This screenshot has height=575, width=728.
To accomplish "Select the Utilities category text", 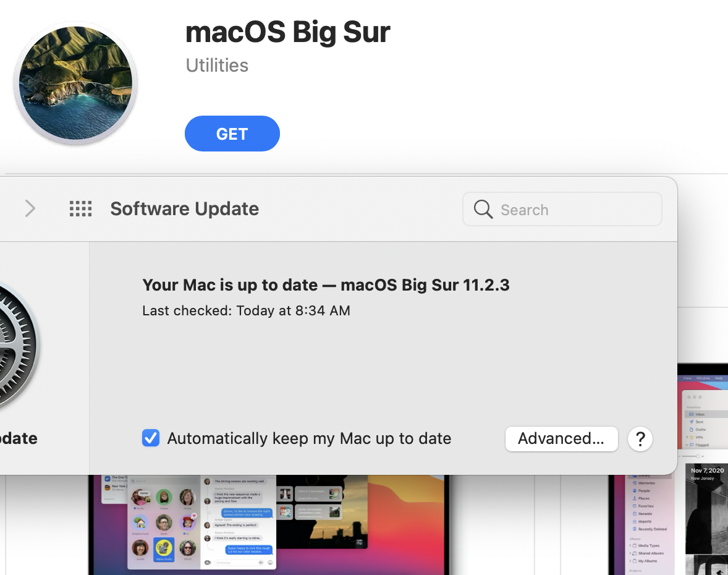I will coord(217,66).
